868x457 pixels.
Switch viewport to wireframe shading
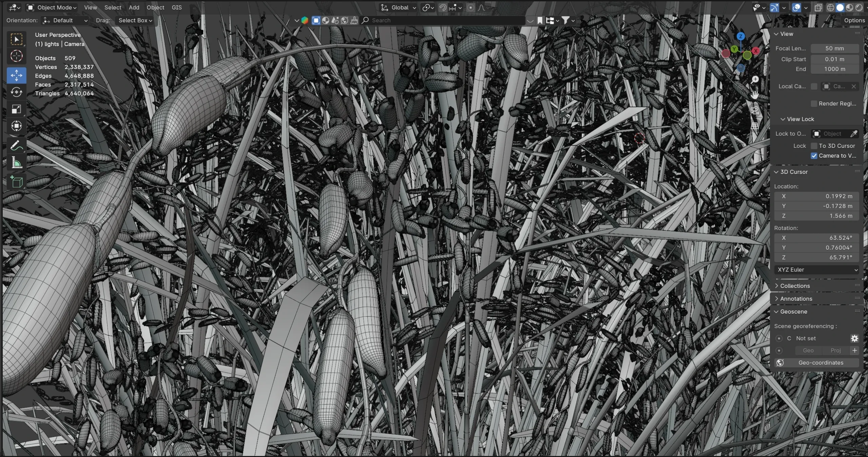830,7
